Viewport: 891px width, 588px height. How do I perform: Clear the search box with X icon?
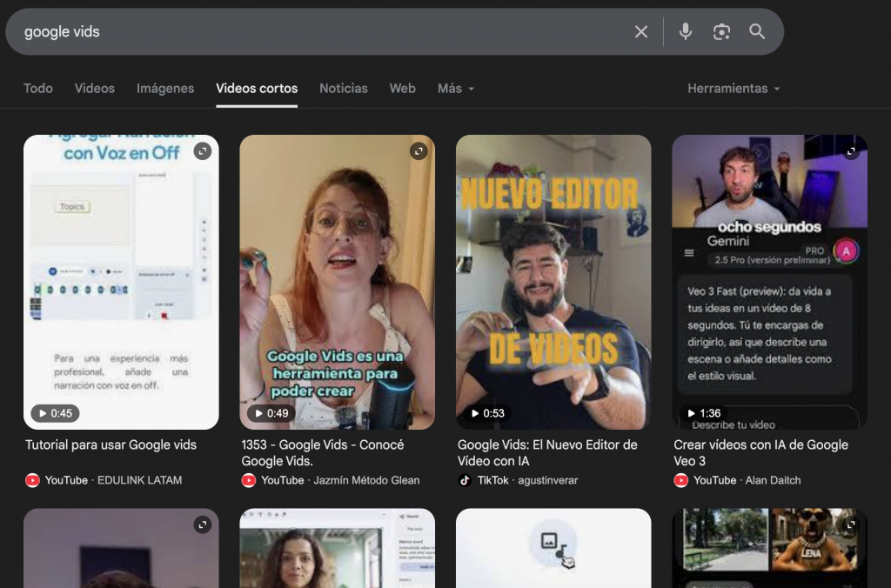pos(641,32)
